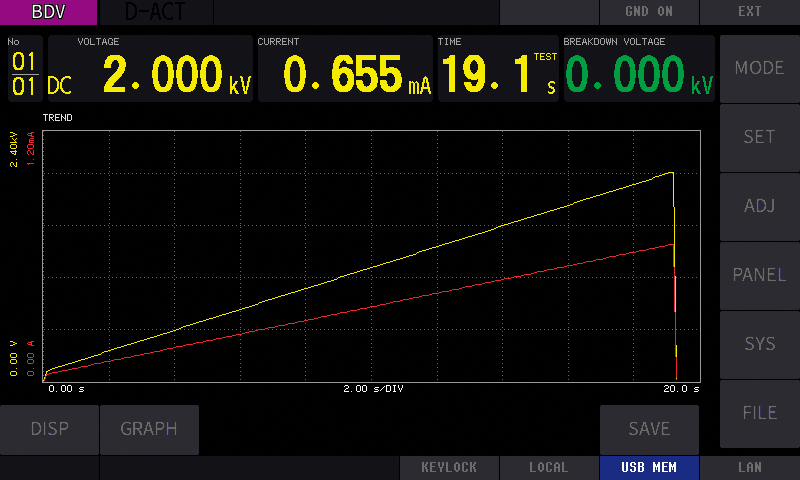
Task: Toggle the LOCAL status
Action: pos(549,468)
